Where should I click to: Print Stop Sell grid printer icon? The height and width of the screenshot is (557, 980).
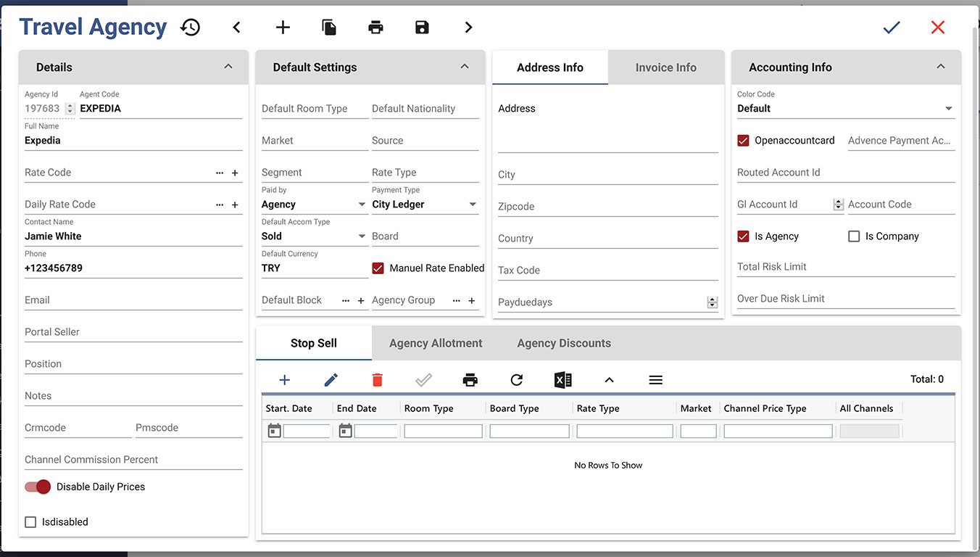(x=470, y=380)
